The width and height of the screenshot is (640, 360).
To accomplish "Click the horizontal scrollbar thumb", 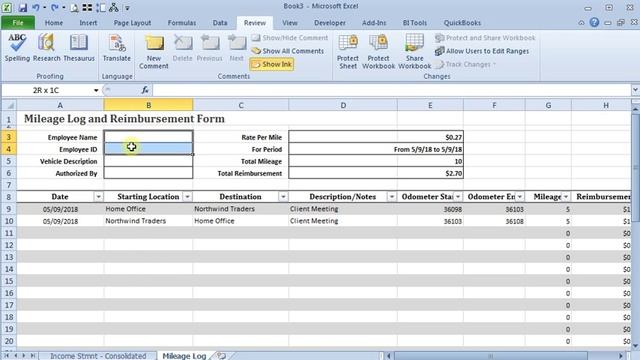I will (x=490, y=356).
